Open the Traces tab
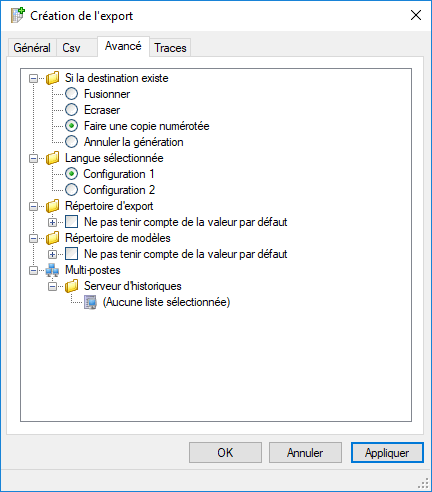 (170, 48)
